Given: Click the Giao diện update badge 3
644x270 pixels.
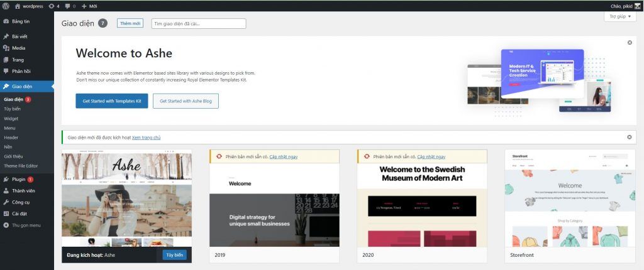Looking at the screenshot, I should (28, 99).
